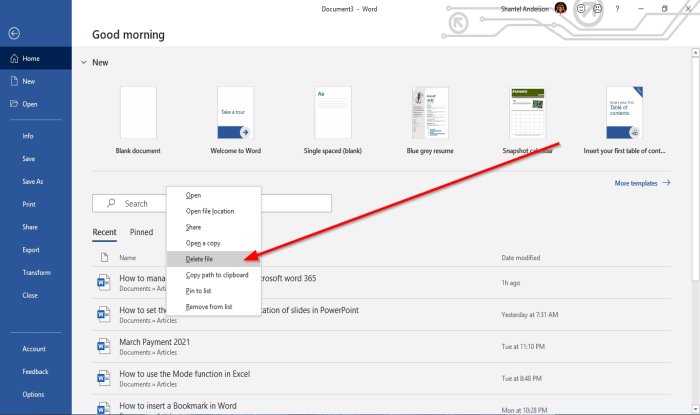Viewport: 700px width, 415px height.
Task: Select the Snapshot calendar template thumbnail
Action: (x=527, y=112)
